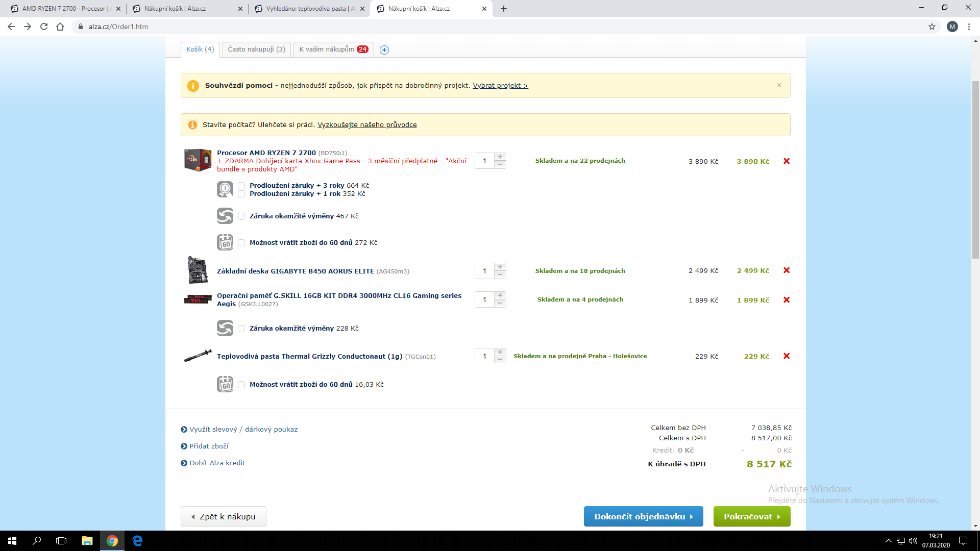This screenshot has width=980, height=551.
Task: Click the 60-day return icon under thermal paste
Action: coord(225,384)
